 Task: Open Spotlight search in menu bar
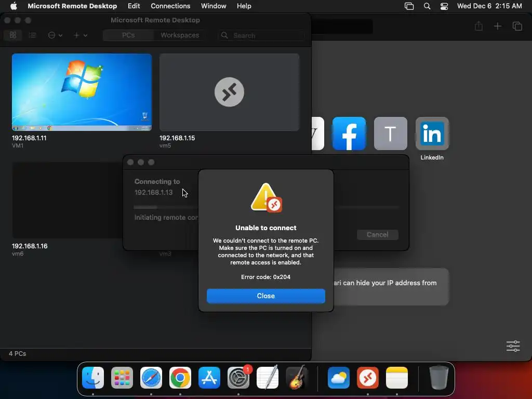427,6
